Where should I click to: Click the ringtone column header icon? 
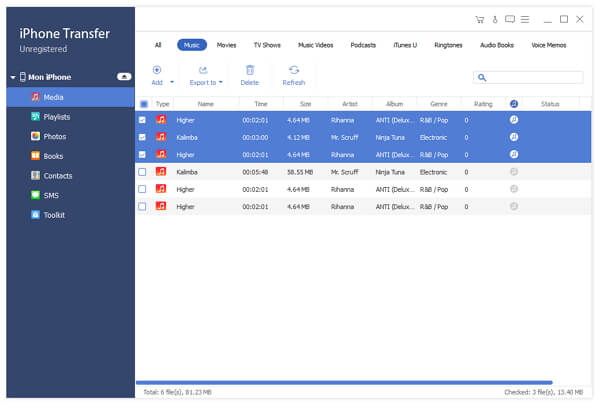pyautogui.click(x=514, y=104)
